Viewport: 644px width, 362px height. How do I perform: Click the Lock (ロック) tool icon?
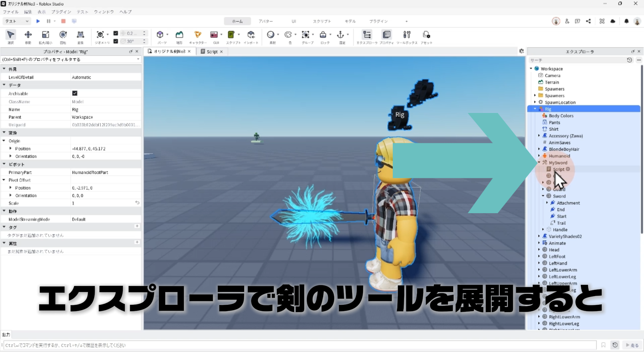[323, 35]
